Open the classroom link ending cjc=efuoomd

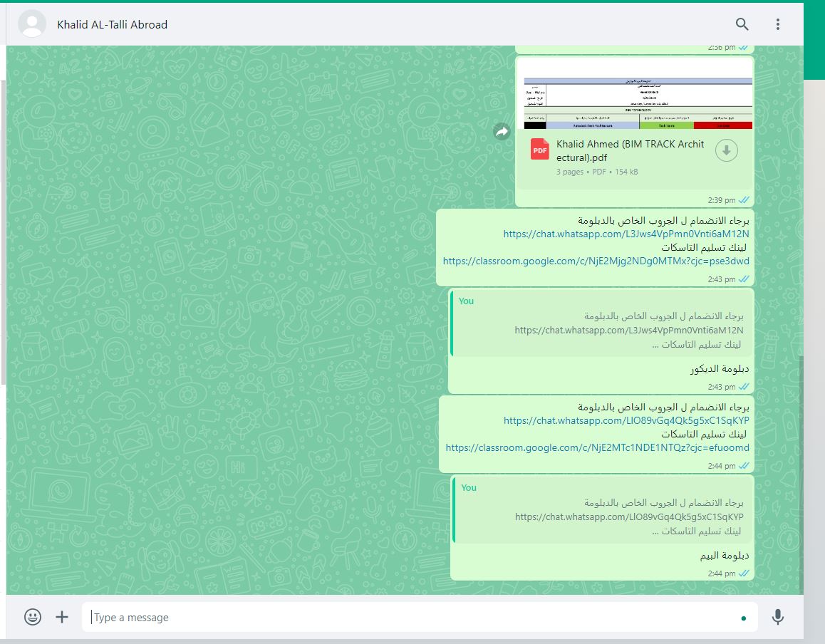point(597,448)
